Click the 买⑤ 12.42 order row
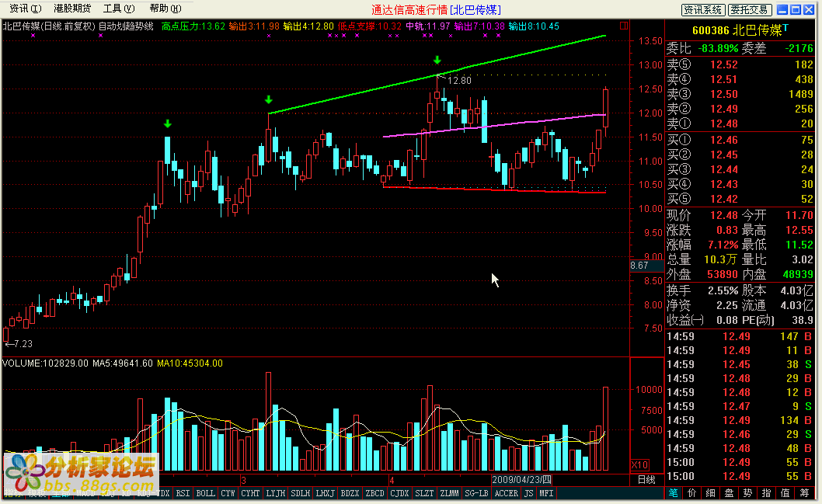 tap(739, 199)
